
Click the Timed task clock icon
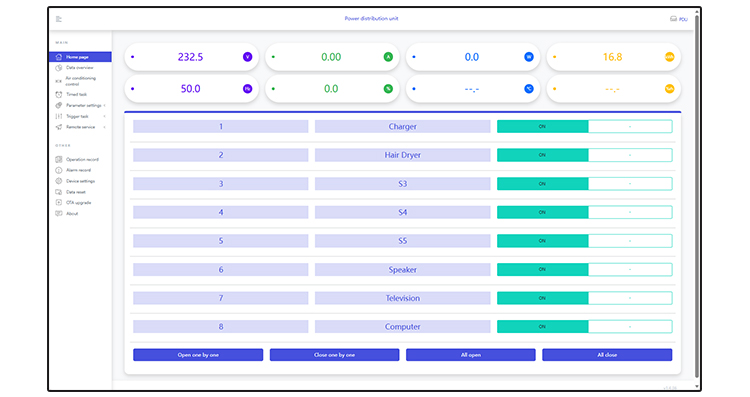click(x=59, y=94)
